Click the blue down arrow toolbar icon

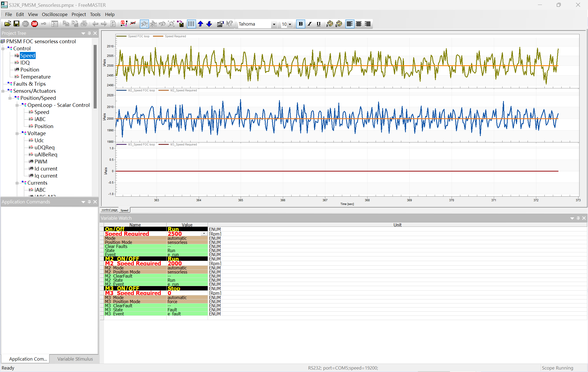click(x=209, y=24)
